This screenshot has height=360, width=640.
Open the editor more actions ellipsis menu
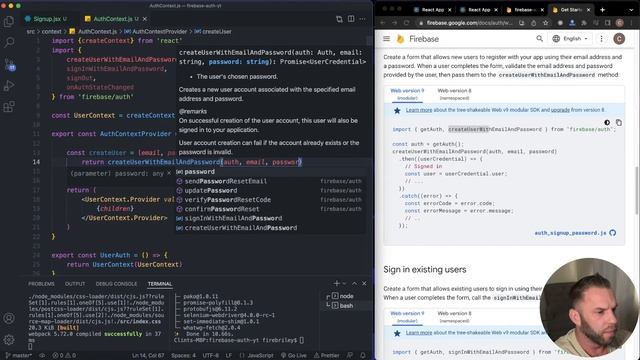click(x=362, y=19)
